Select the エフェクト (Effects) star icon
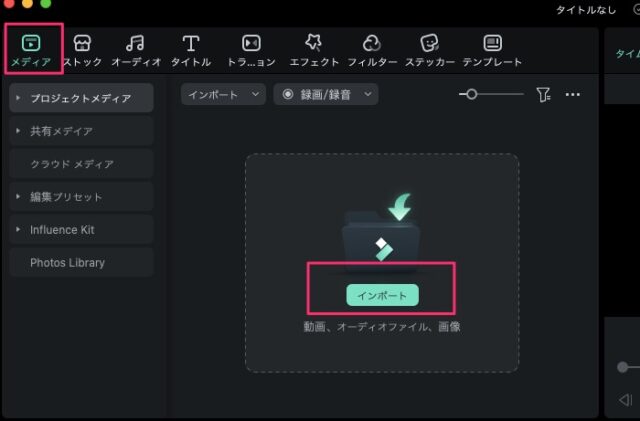The height and width of the screenshot is (421, 640). click(313, 43)
